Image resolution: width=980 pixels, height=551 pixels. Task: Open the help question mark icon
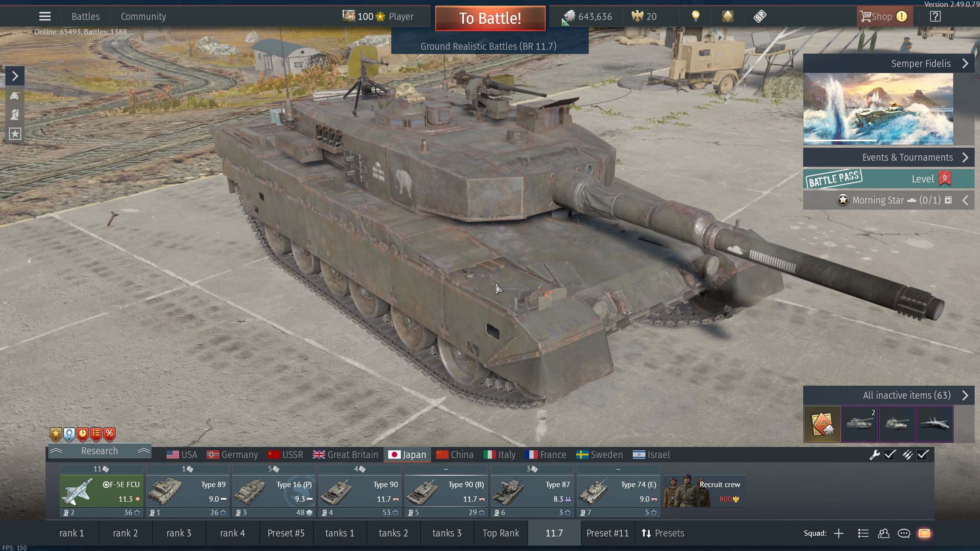point(935,16)
